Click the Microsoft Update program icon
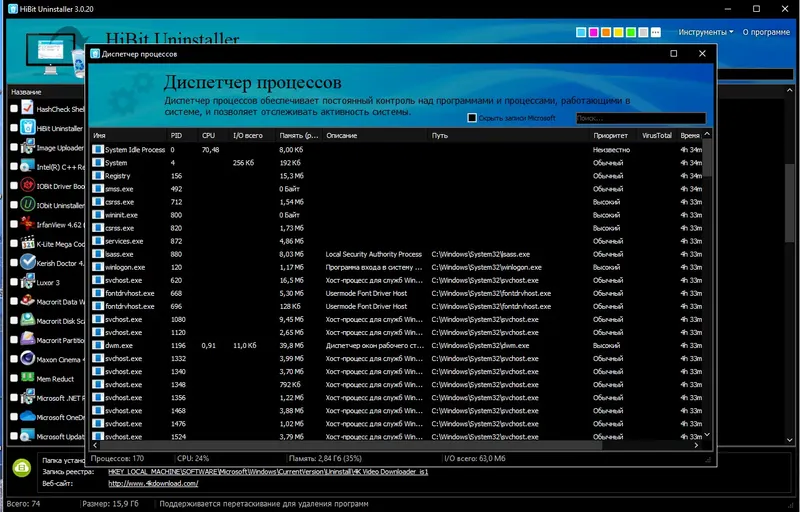This screenshot has height=512, width=800. 28,436
